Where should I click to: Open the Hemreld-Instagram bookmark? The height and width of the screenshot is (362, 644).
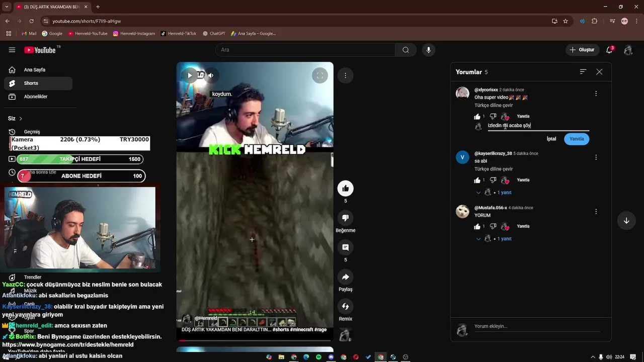(x=134, y=34)
